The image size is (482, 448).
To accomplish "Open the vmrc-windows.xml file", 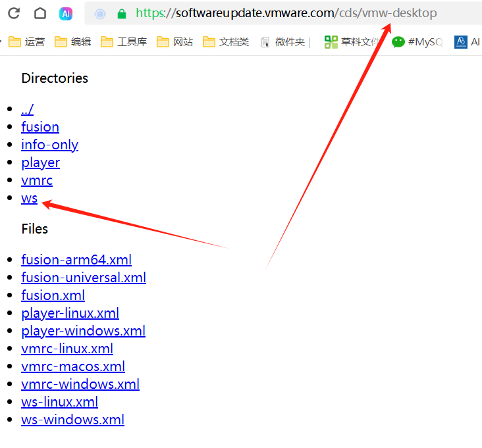I will (80, 384).
